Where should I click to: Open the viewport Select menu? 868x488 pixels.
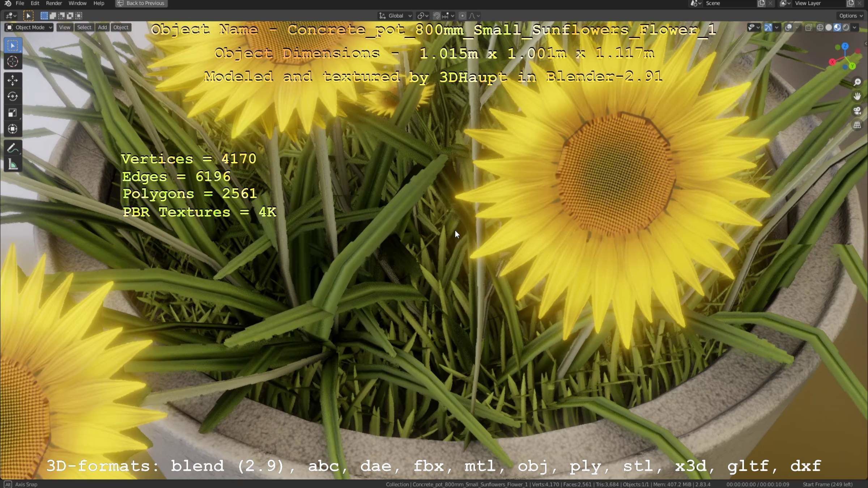84,27
